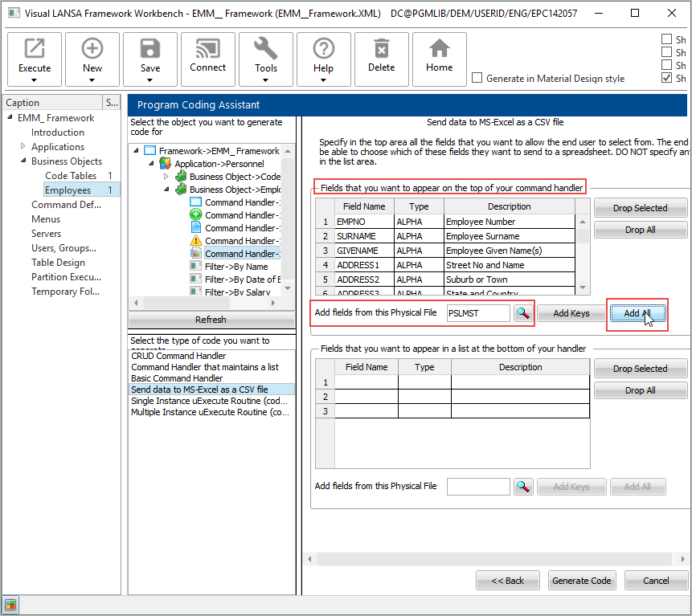Screen dimensions: 692x616
Task: Open dropdown arrow under Save button
Action: coord(150,80)
